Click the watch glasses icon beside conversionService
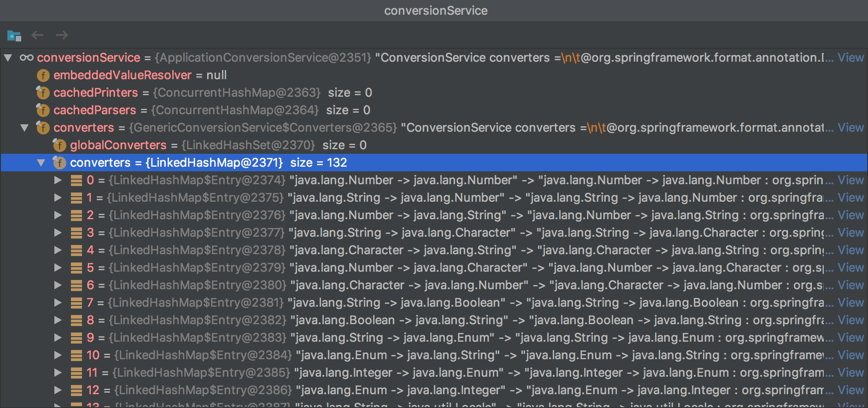 coord(26,58)
